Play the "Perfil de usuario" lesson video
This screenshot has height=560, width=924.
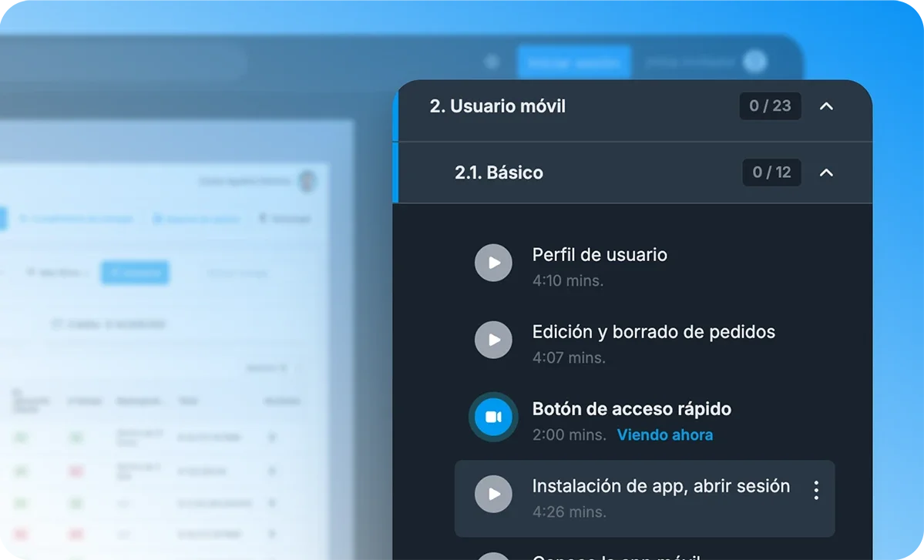click(493, 263)
